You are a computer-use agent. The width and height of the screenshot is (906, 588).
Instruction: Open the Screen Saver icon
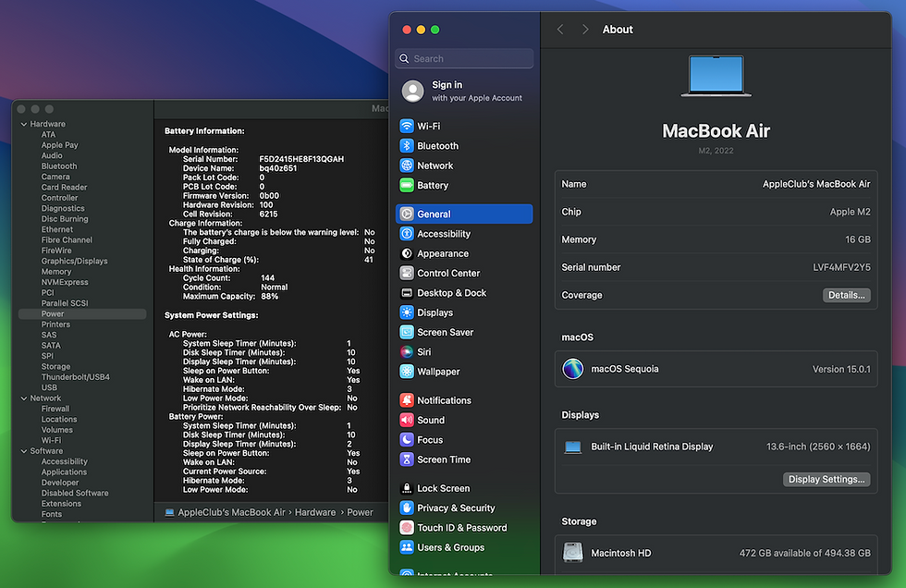407,332
